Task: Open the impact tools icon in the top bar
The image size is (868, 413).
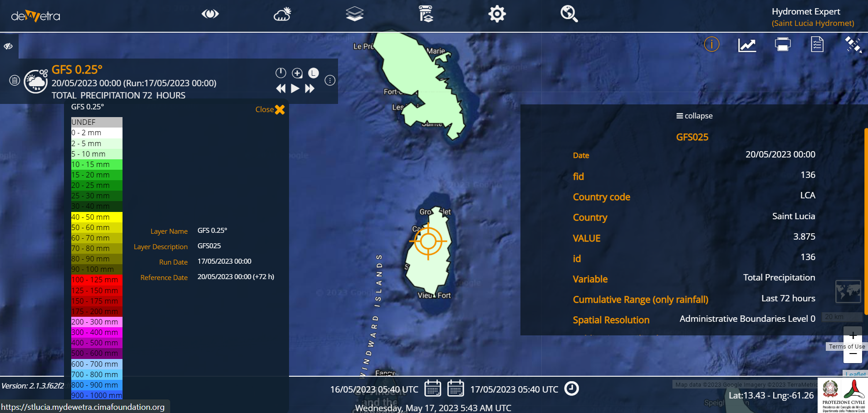Action: (426, 14)
